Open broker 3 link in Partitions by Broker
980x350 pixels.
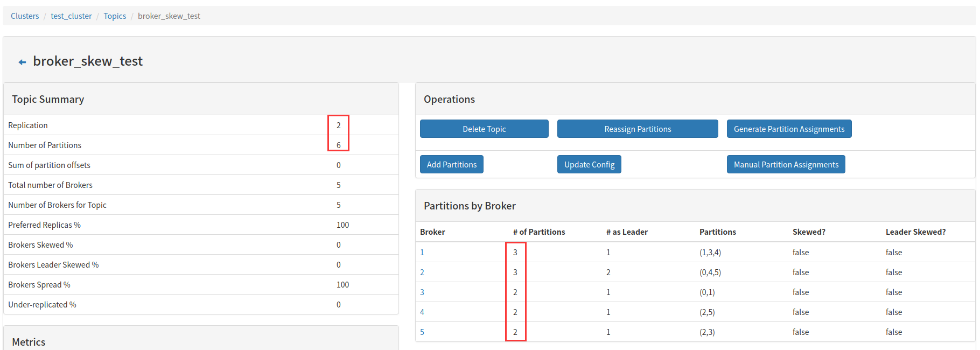(x=422, y=292)
